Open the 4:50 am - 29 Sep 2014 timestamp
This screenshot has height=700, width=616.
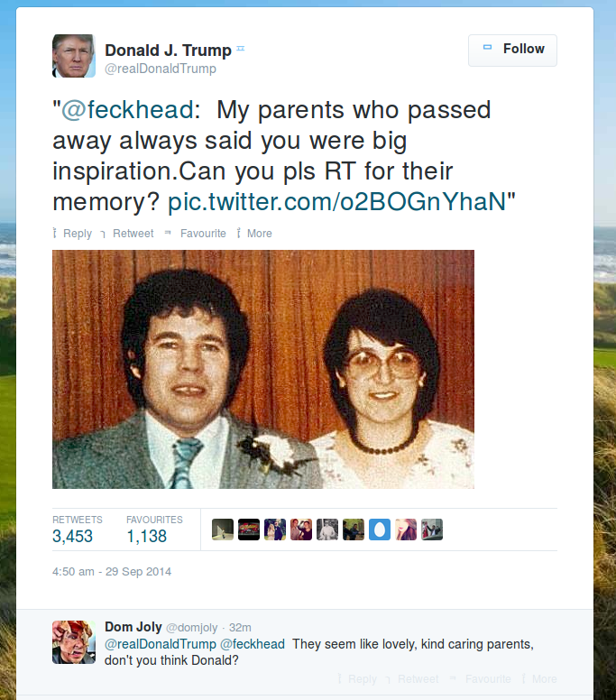[x=112, y=572]
